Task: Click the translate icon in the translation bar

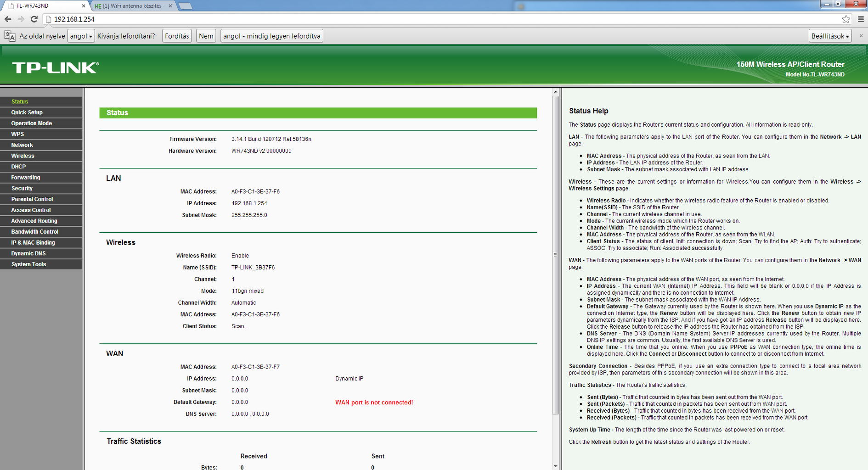Action: 10,36
